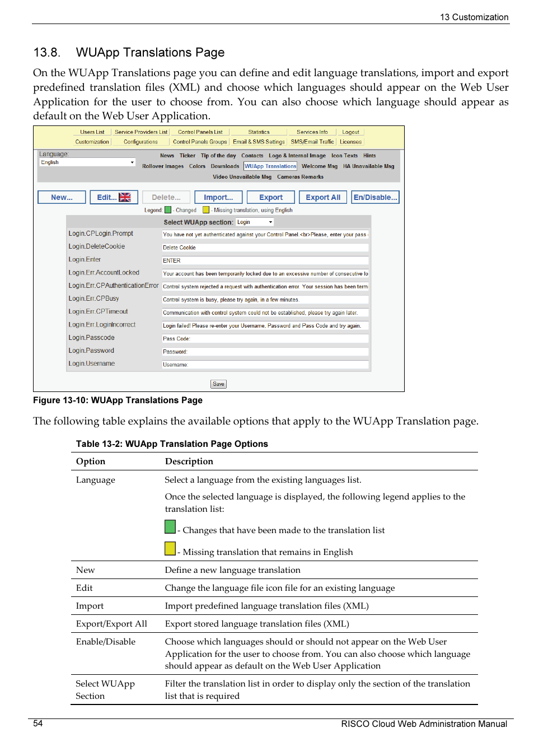Open Control Panels Groups link
The width and height of the screenshot is (534, 756).
[200, 142]
